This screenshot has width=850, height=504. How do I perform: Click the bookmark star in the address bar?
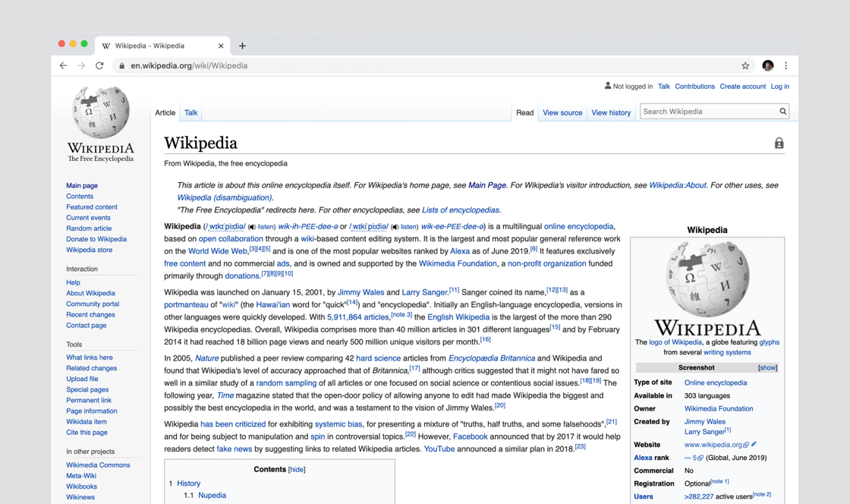point(747,65)
